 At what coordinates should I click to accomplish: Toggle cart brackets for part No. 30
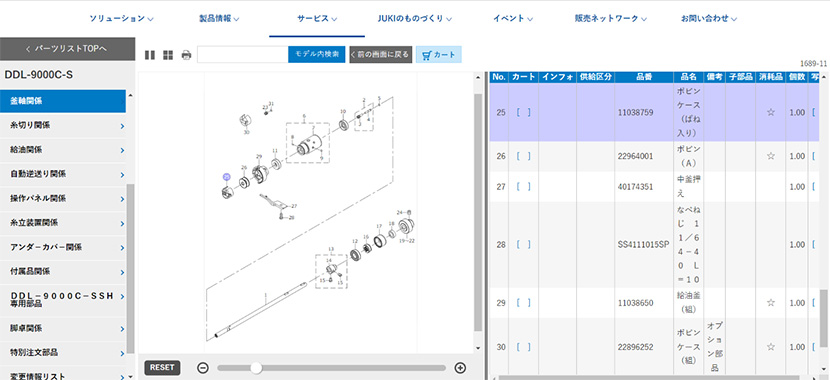523,347
